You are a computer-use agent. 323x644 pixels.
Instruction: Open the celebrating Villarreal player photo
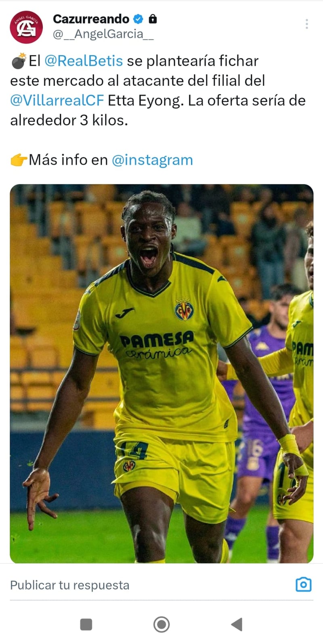(x=161, y=374)
